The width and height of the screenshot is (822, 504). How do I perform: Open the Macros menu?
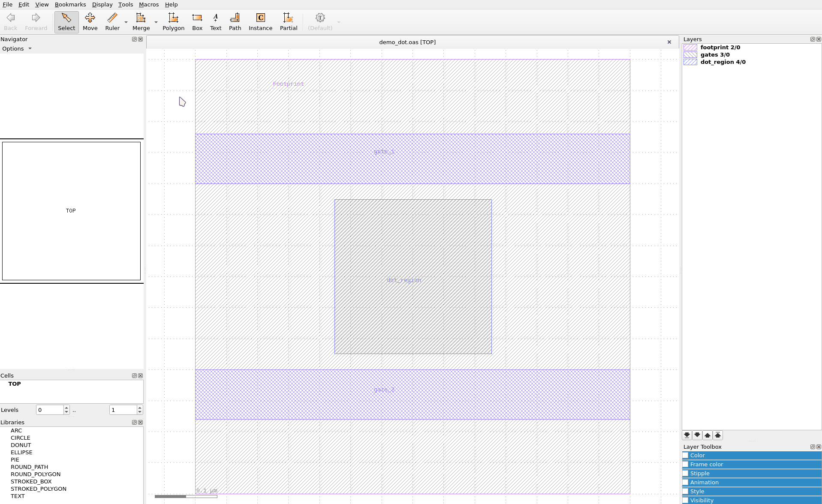click(x=148, y=4)
